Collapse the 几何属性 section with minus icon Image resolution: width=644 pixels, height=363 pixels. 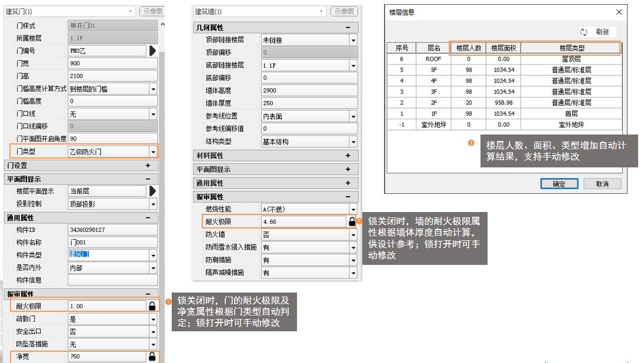[x=348, y=28]
